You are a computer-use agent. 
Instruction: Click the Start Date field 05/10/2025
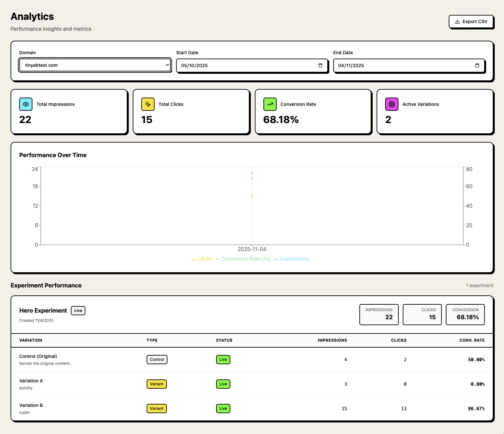coord(245,65)
